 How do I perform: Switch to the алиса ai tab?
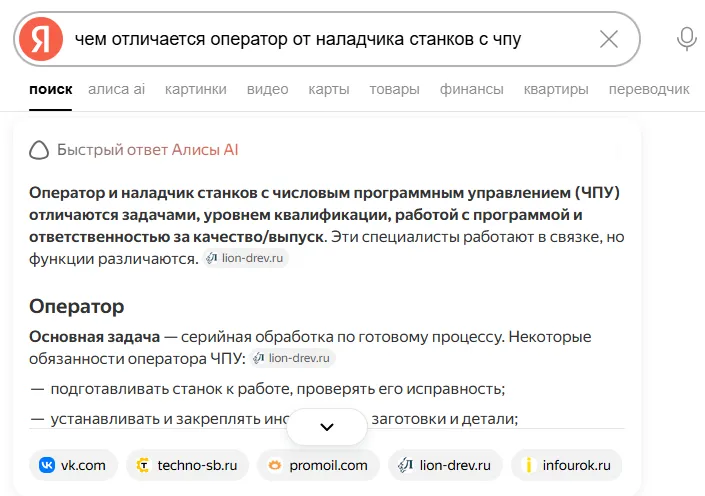[x=116, y=89]
